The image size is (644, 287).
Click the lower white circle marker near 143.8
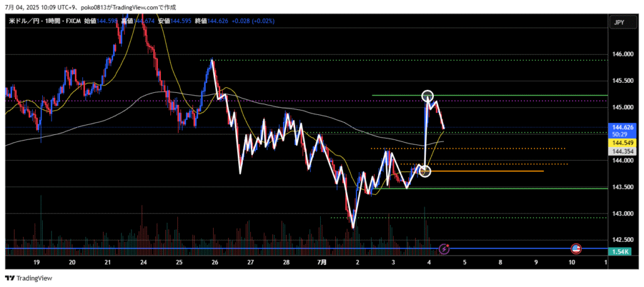click(425, 171)
